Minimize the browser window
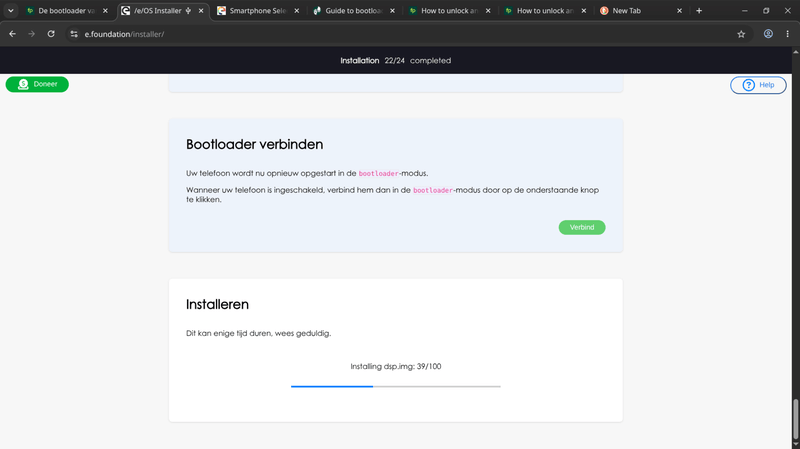Viewport: 800px width, 449px height. (x=744, y=11)
